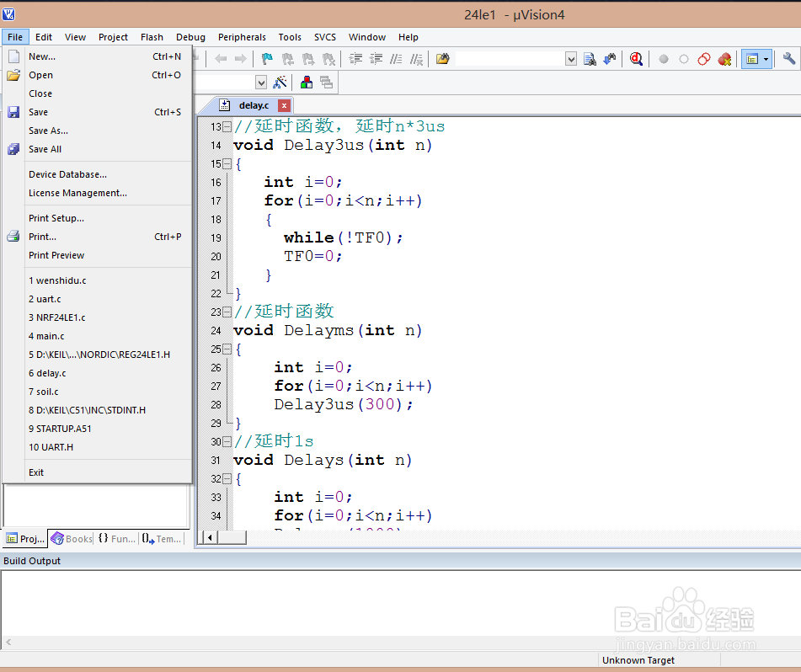Disable all breakpoints red rings icon

(704, 59)
